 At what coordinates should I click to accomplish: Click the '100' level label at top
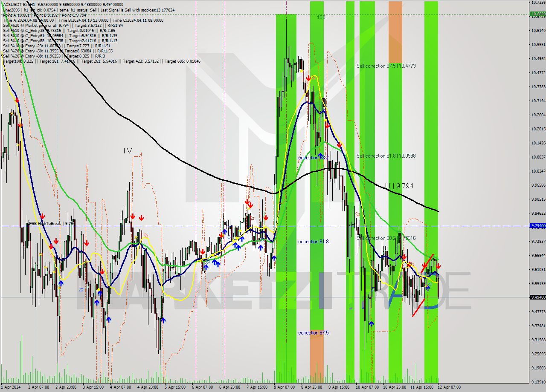(x=321, y=17)
